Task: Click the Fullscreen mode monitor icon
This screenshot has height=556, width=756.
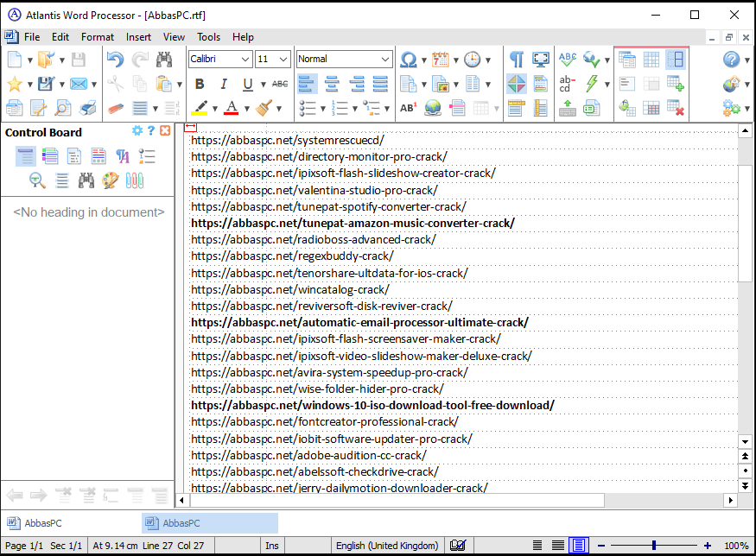Action: 541,60
